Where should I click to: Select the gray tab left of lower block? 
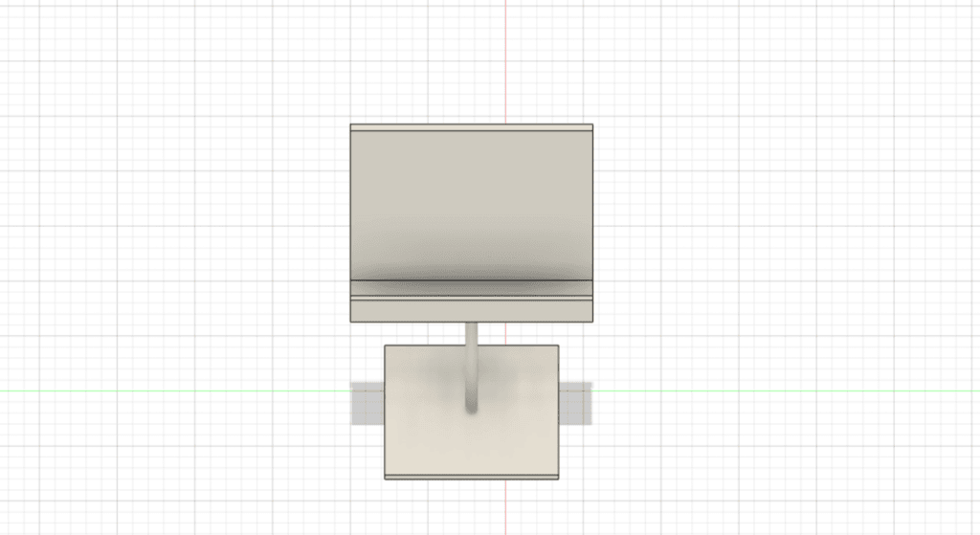[367, 403]
